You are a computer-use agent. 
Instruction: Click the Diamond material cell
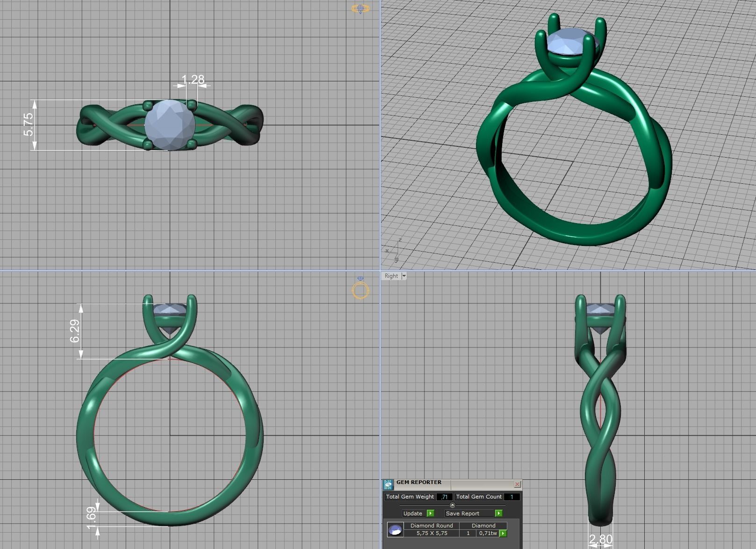[483, 526]
